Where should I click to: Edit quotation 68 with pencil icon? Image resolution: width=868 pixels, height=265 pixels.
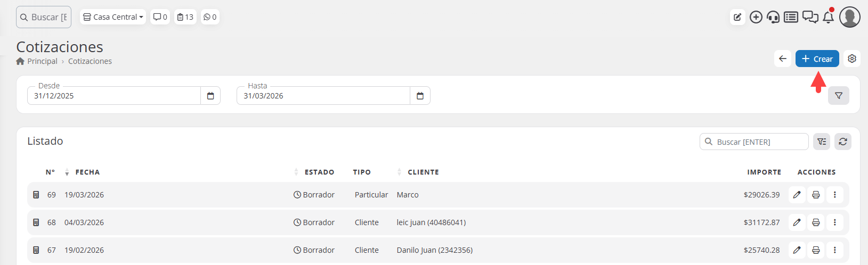(797, 222)
